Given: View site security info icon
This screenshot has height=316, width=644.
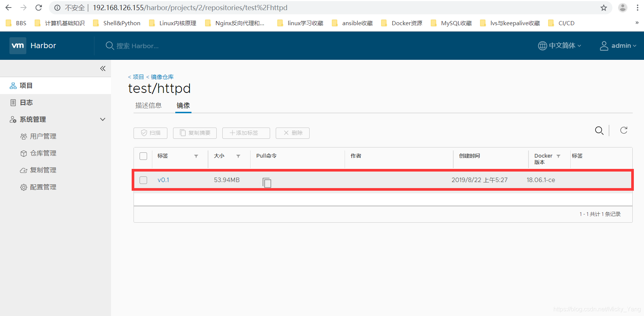Looking at the screenshot, I should (57, 8).
